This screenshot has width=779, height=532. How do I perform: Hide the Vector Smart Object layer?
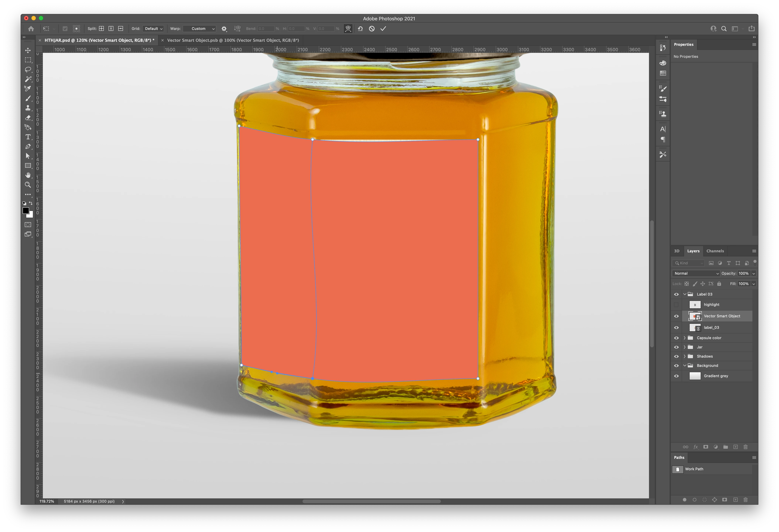pyautogui.click(x=676, y=316)
